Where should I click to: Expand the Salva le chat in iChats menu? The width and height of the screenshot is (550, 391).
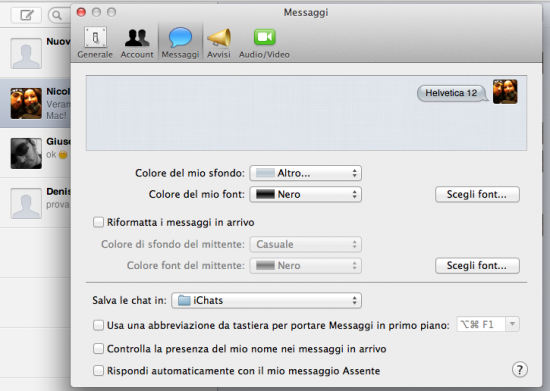tap(266, 301)
